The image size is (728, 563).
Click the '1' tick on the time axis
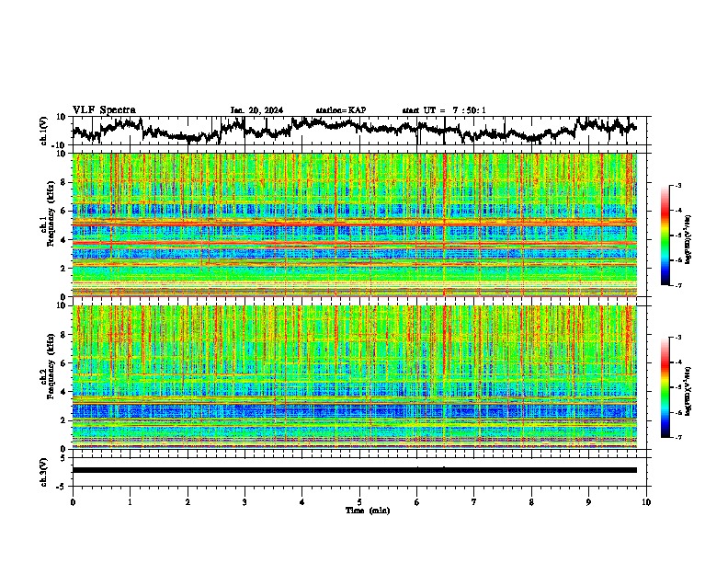[x=130, y=502]
